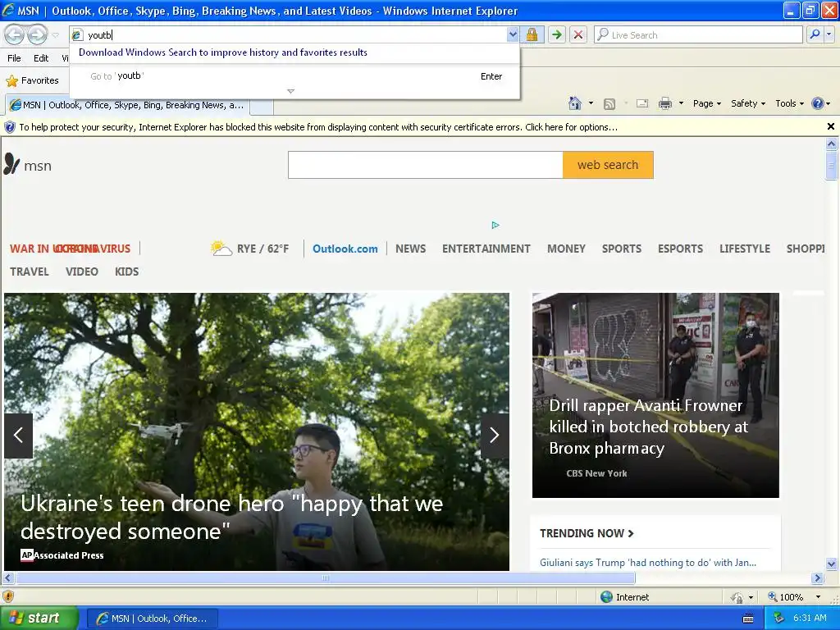The width and height of the screenshot is (840, 630).
Task: Click the AdChoices triangle icon
Action: [495, 225]
